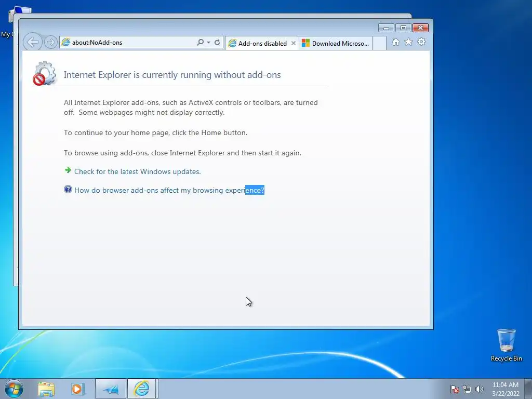Refresh the page with the reload icon

tap(217, 43)
